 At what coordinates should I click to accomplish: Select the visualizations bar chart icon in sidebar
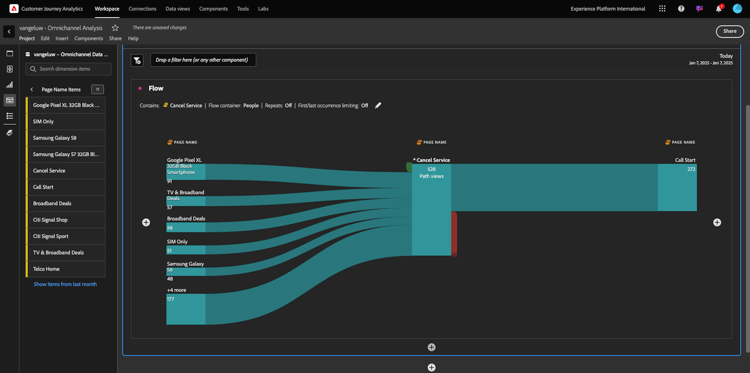point(10,85)
